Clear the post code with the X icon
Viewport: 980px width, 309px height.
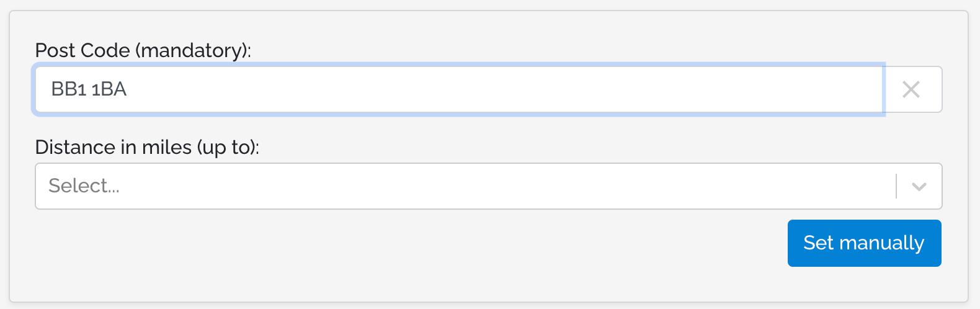911,89
